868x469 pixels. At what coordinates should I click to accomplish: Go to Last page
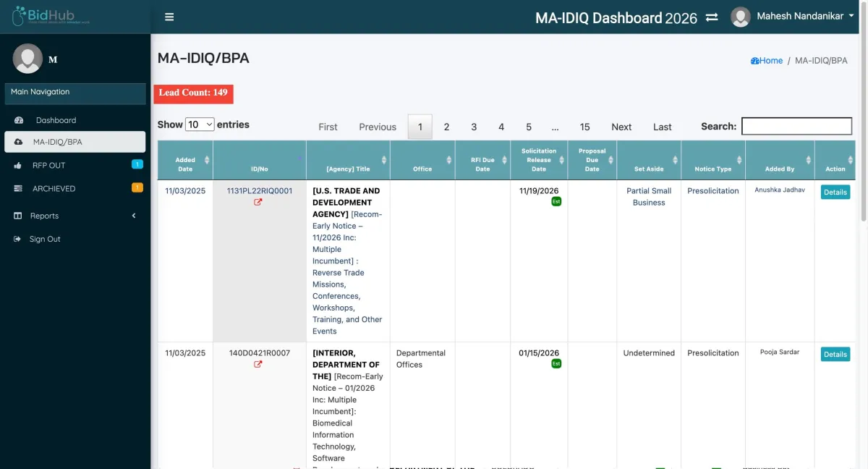coord(663,127)
